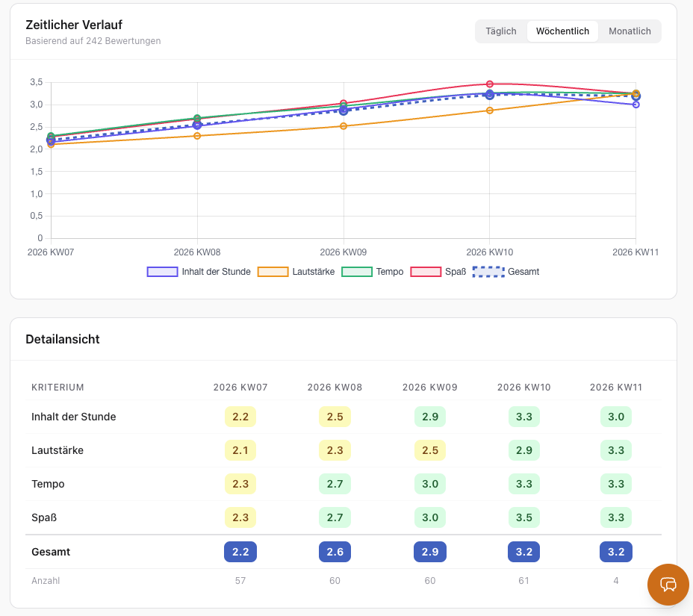Click the Lautstärke data point at KW08
Screen dimensions: 693x616
pos(197,136)
